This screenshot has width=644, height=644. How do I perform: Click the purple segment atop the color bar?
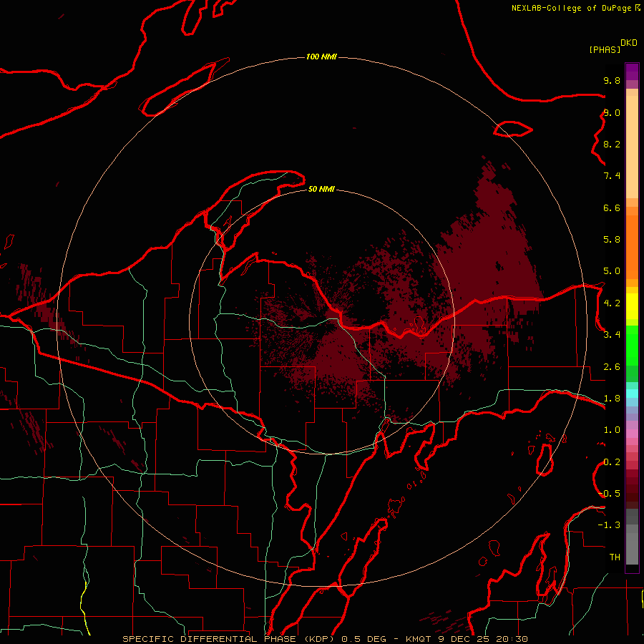[632, 72]
